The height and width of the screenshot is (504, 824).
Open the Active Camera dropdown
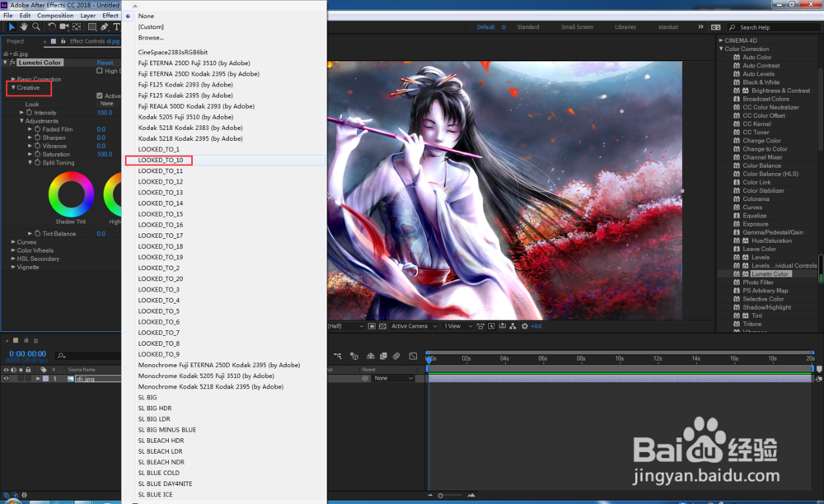[414, 326]
